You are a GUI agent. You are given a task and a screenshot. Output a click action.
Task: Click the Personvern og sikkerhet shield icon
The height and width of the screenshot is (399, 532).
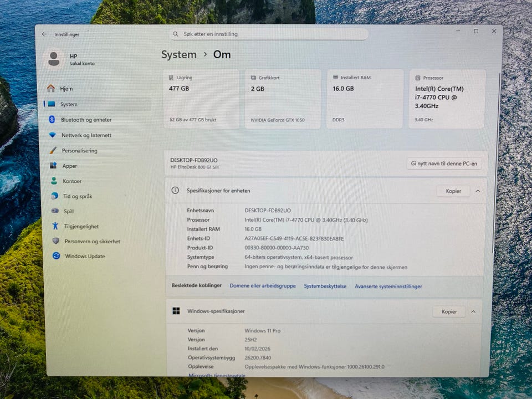[x=56, y=241]
